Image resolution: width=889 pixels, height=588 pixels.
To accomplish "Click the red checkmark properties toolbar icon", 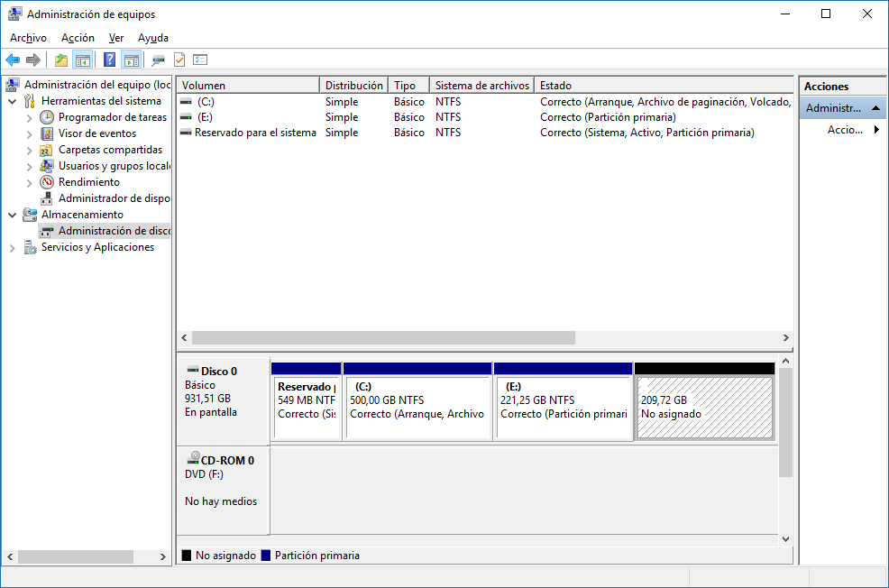I will coord(179,60).
